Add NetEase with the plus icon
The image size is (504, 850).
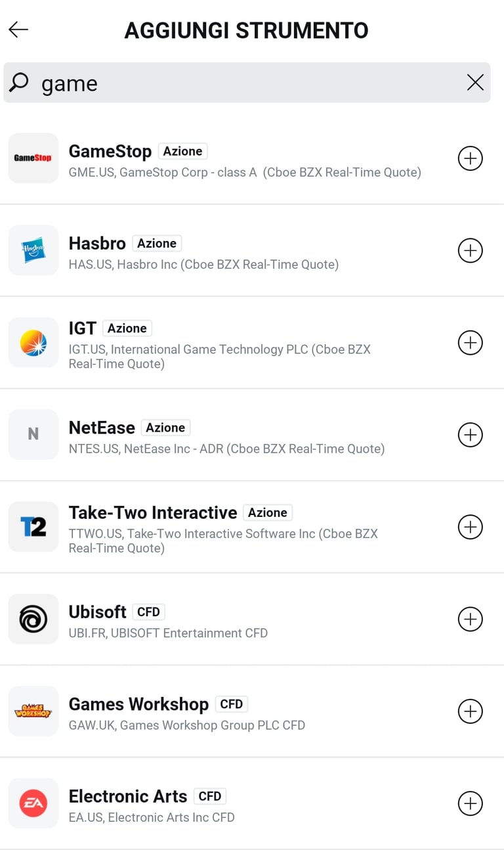tap(470, 435)
